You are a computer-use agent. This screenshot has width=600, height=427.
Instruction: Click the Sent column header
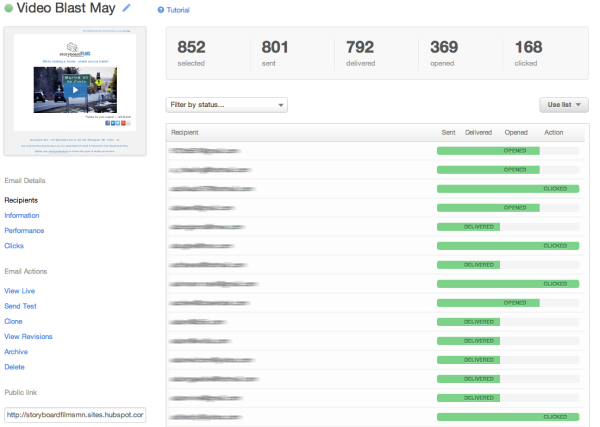pyautogui.click(x=448, y=132)
